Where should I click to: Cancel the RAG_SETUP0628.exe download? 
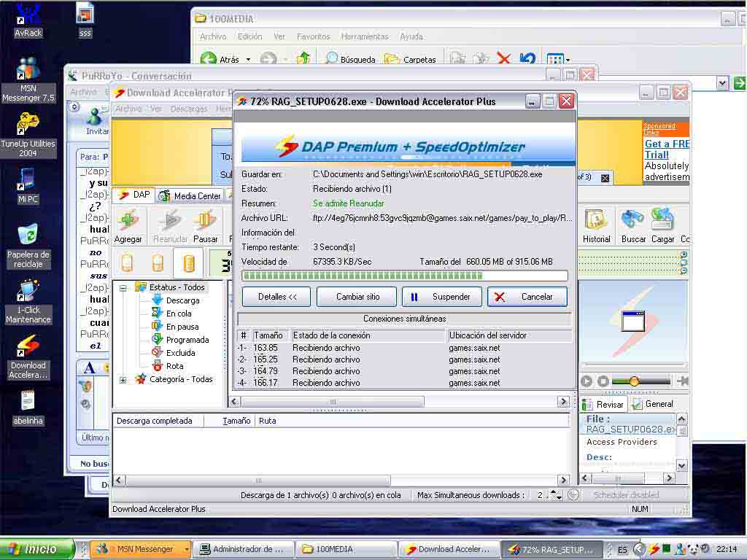coord(527,297)
